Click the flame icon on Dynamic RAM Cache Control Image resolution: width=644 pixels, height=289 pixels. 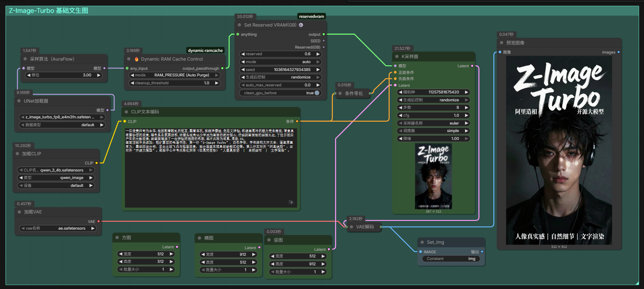click(136, 59)
